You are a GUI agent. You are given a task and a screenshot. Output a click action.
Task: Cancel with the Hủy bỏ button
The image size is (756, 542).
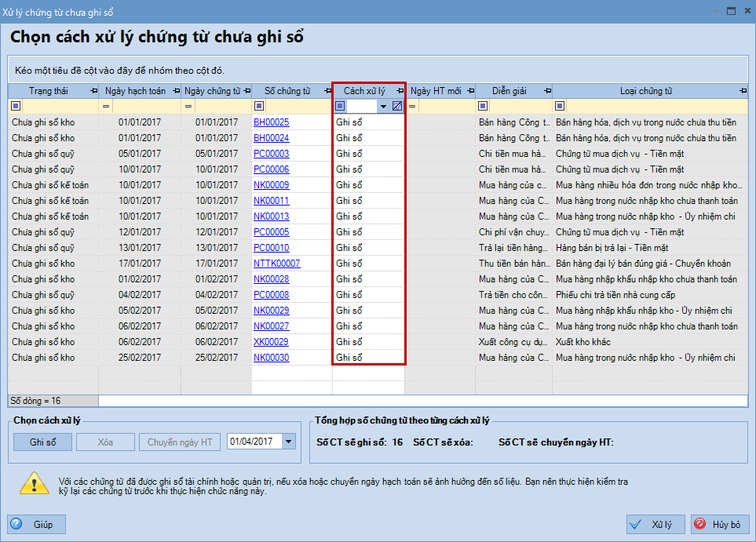[x=719, y=525]
